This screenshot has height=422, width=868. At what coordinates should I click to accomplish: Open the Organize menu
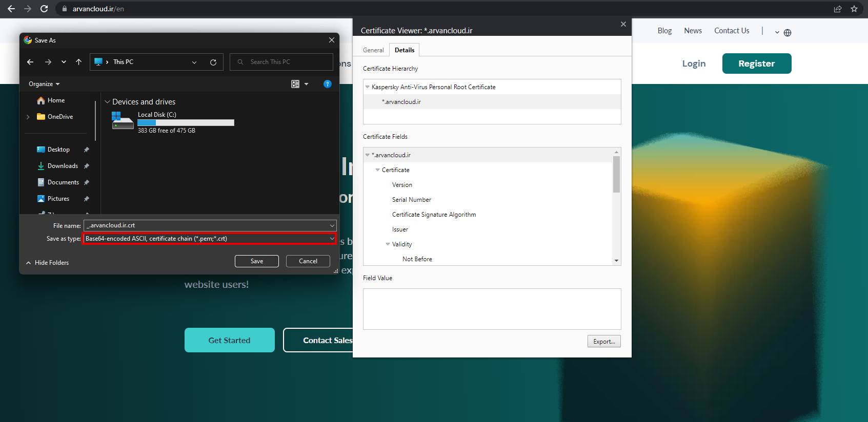(x=44, y=84)
